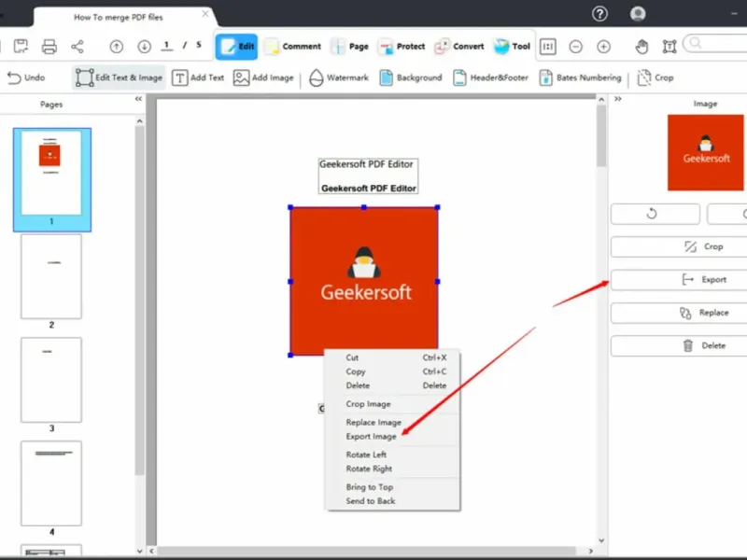Click the Delete button in Image panel

coord(680,345)
